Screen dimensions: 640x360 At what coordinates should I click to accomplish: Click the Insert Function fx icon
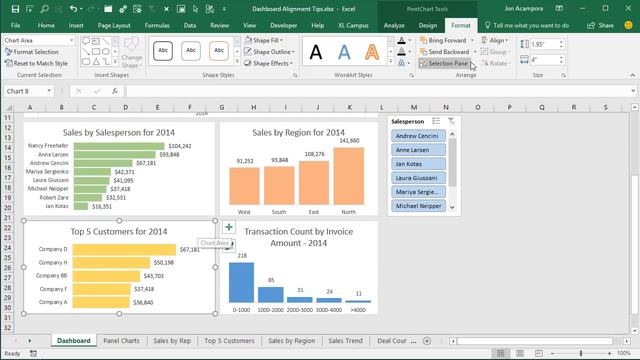click(x=115, y=91)
